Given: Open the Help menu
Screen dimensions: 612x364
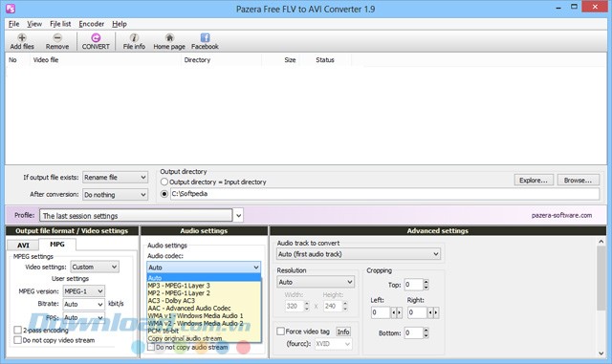Looking at the screenshot, I should (x=120, y=24).
